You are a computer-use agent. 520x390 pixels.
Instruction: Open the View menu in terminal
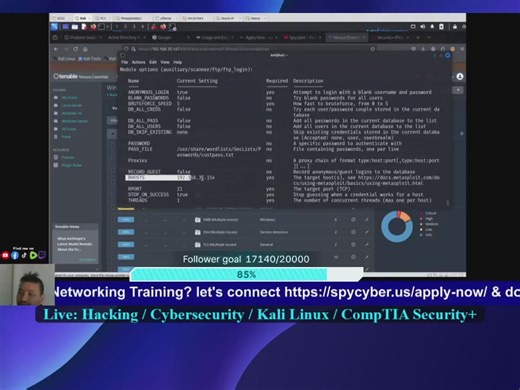tap(165, 62)
